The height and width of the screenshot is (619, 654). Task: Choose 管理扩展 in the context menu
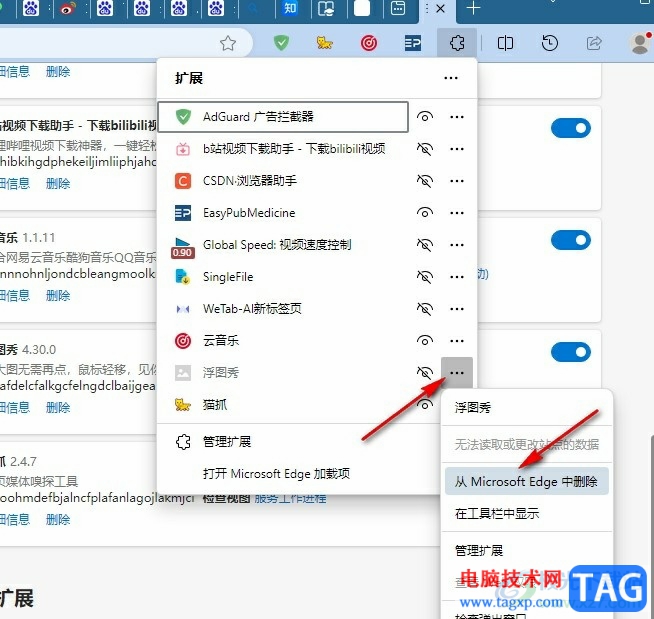[x=527, y=551]
